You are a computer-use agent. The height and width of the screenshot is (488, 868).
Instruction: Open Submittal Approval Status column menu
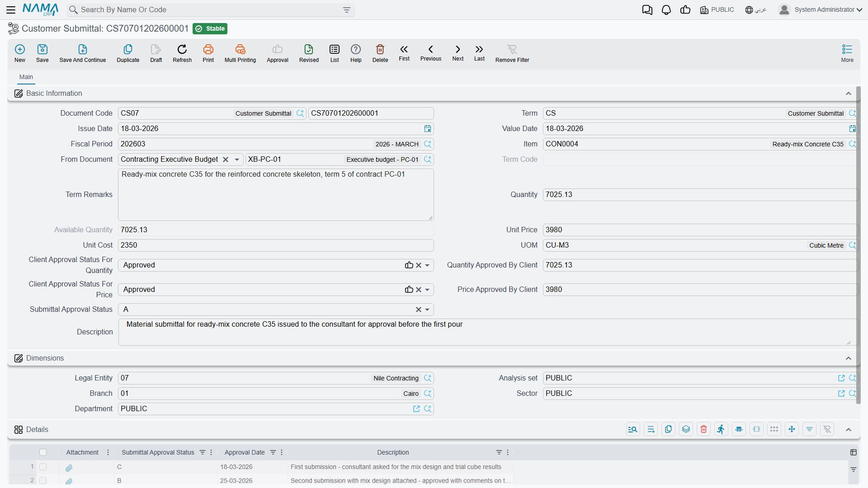(211, 452)
